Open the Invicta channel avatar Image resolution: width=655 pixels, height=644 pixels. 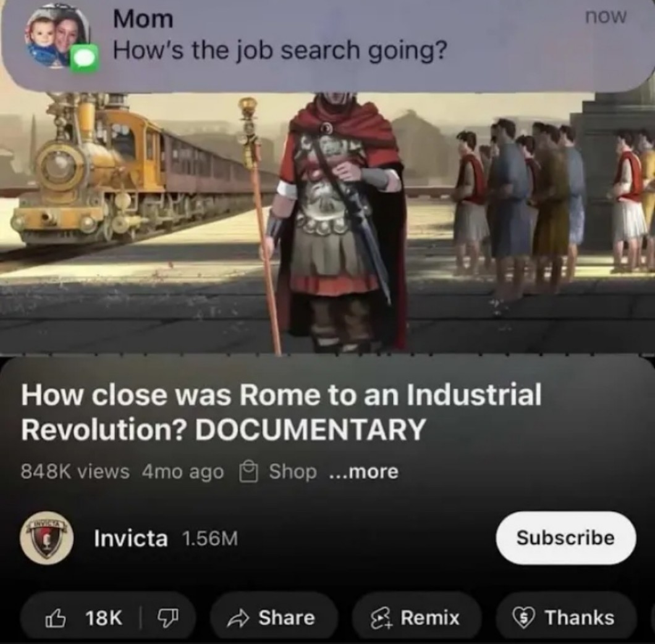point(47,538)
